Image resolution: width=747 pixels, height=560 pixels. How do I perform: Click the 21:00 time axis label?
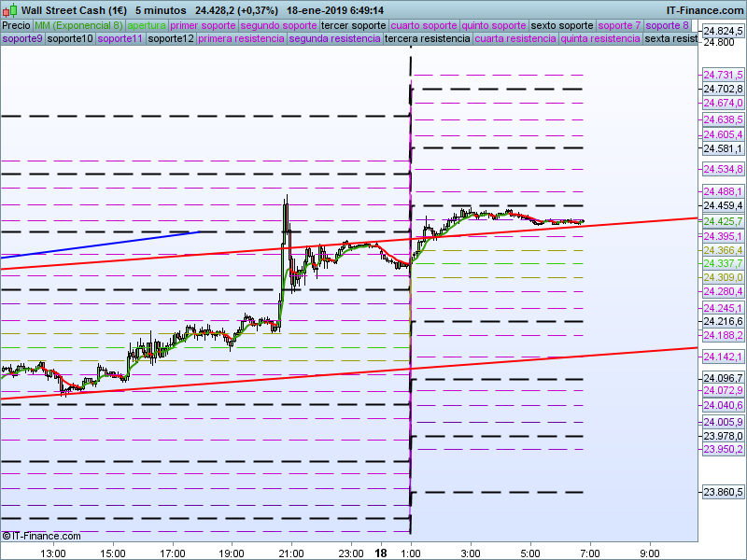[291, 553]
